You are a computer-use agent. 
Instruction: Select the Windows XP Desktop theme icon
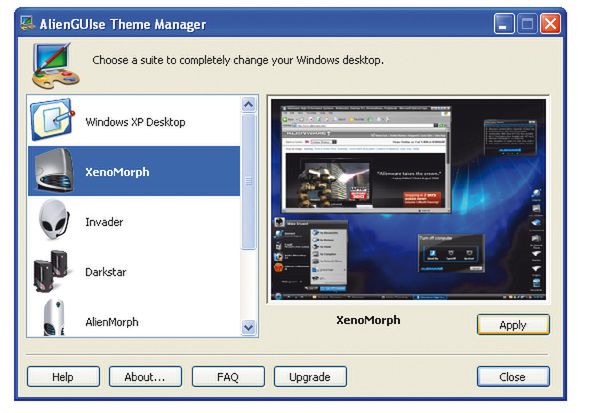coord(52,119)
